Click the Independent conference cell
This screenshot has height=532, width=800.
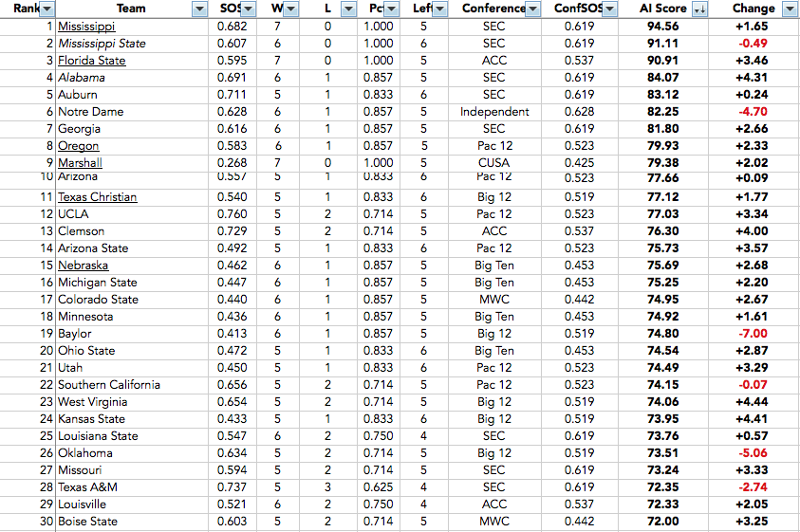(x=494, y=112)
